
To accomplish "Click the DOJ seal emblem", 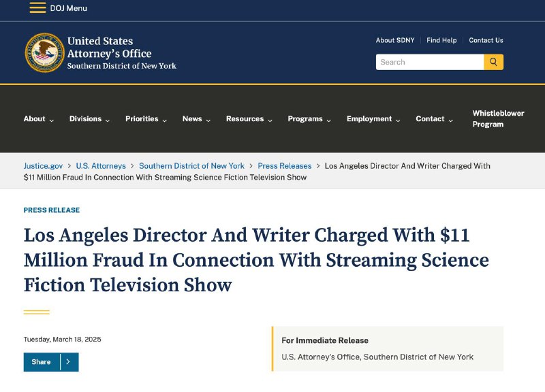I will (43, 52).
